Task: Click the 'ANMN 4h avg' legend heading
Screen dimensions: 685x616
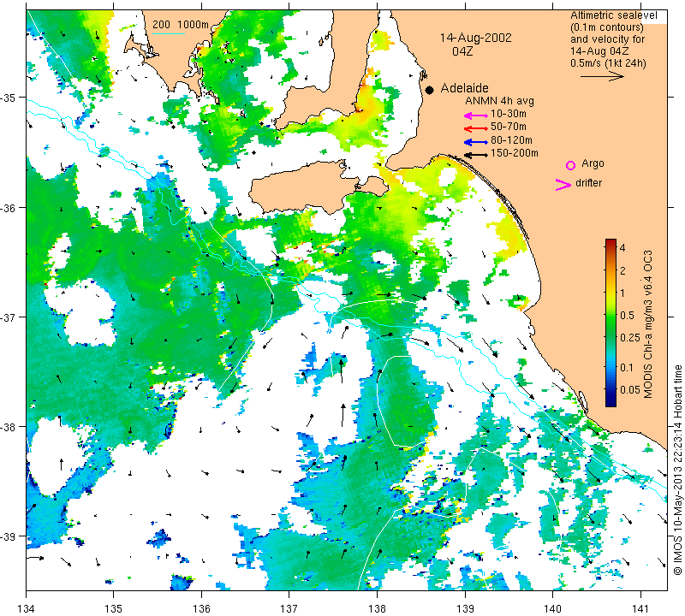Action: click(x=499, y=101)
